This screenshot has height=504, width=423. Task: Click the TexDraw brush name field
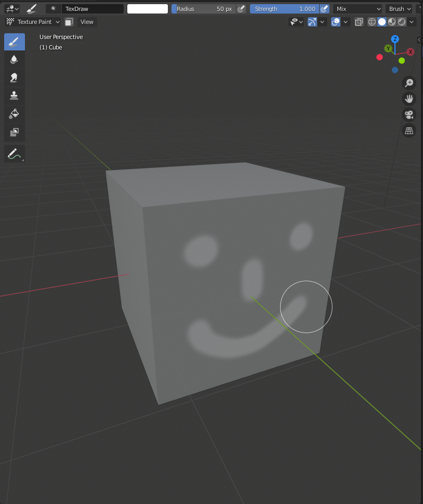tap(92, 9)
